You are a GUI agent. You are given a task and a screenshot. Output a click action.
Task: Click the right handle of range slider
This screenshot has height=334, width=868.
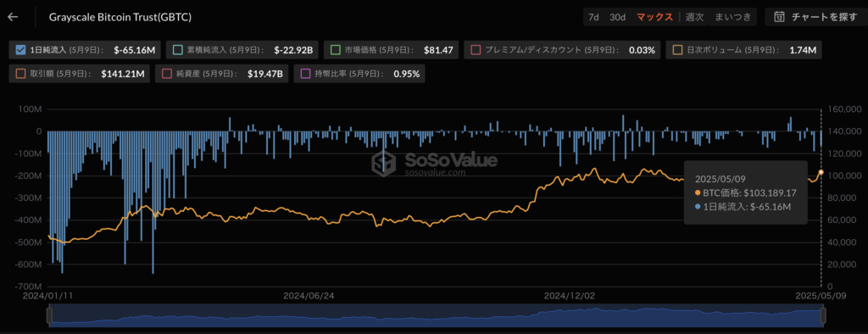pos(822,315)
